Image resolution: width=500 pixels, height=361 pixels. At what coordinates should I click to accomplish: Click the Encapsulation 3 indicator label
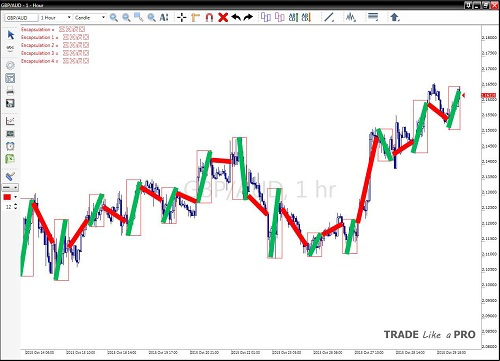[39, 53]
